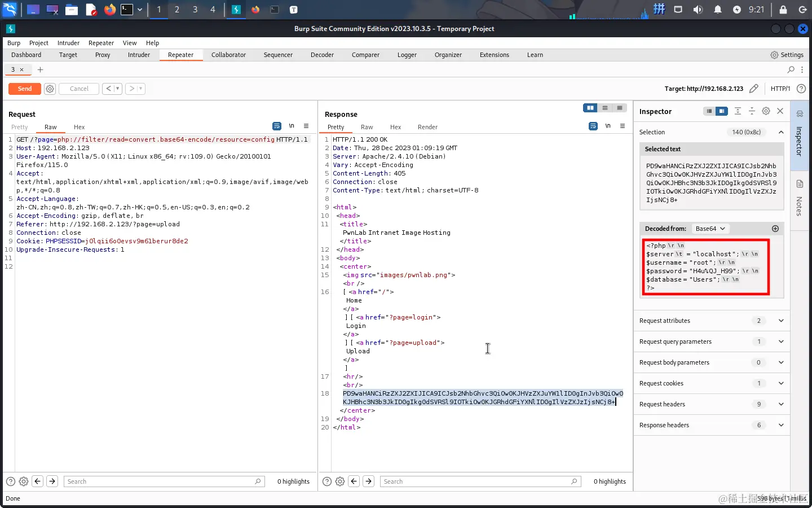Collapse the Selection section chevron
Viewport: 812px width, 508px height.
[x=781, y=132]
